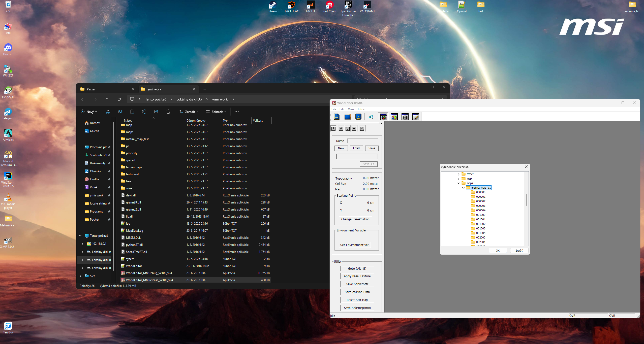644x344 pixels.
Task: Open the Infos menu
Action: pos(361,109)
